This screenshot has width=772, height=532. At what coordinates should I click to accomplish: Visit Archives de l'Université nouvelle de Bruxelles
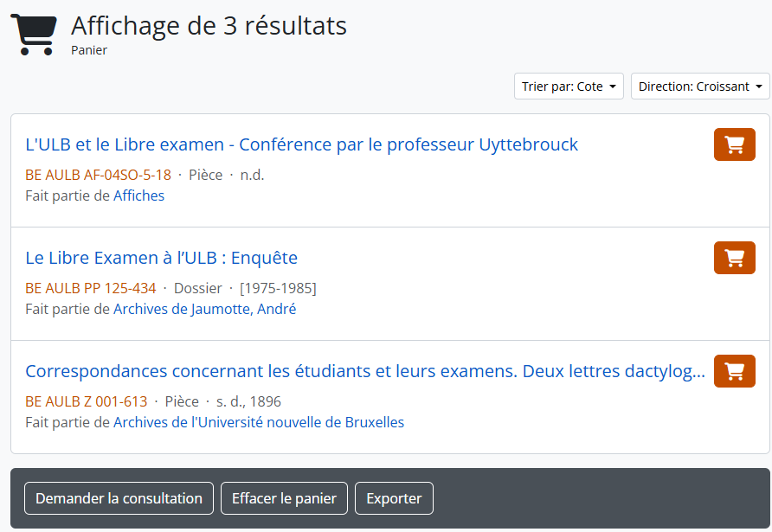click(259, 422)
